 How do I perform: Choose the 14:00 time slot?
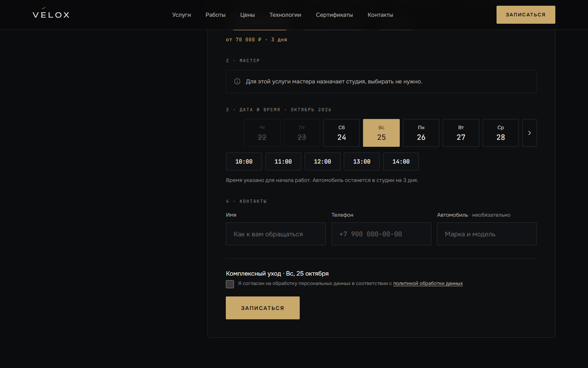(401, 162)
